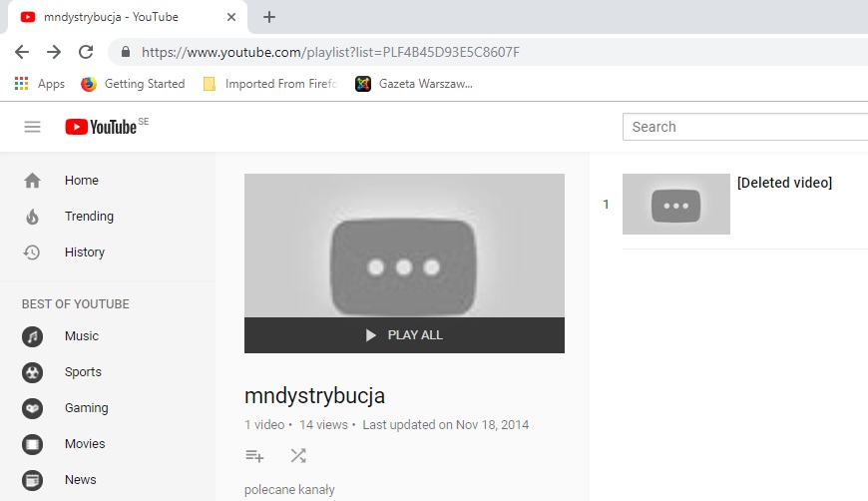Open Home in the sidebar

click(x=81, y=181)
